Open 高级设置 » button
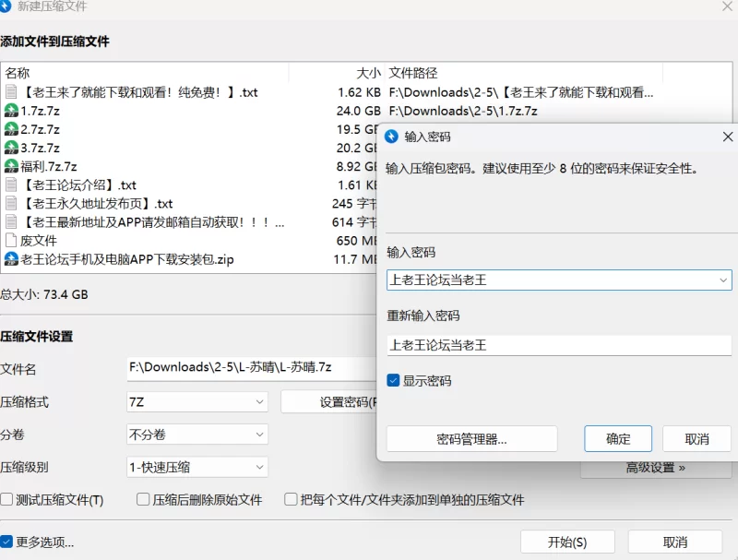This screenshot has height=560, width=738. pyautogui.click(x=656, y=468)
